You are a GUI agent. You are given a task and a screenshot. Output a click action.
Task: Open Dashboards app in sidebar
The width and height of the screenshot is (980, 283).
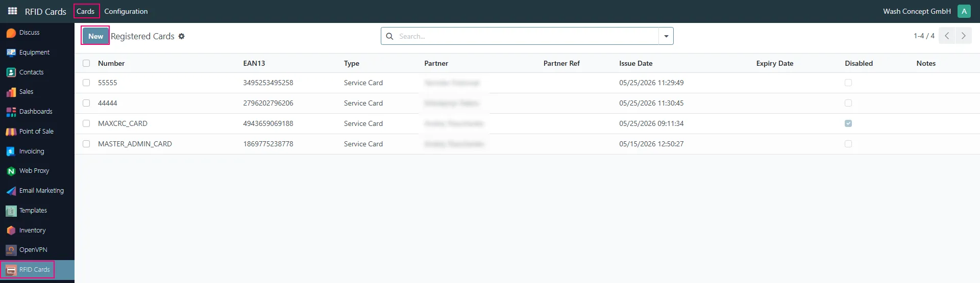tap(37, 112)
